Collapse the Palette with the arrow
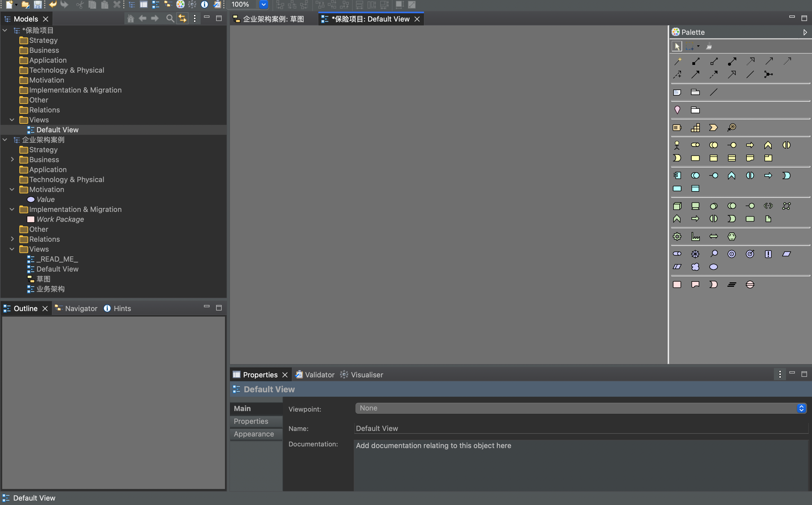 pos(805,32)
